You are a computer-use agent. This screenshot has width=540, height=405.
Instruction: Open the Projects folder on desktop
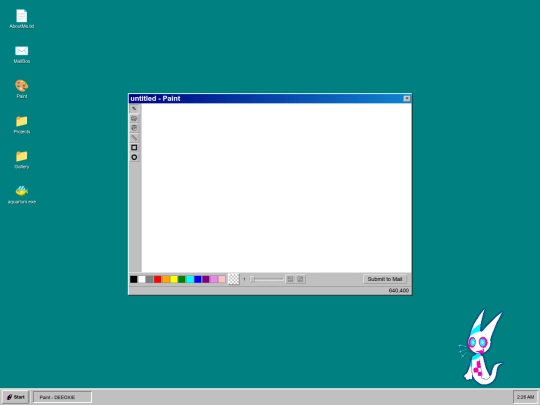[x=22, y=125]
